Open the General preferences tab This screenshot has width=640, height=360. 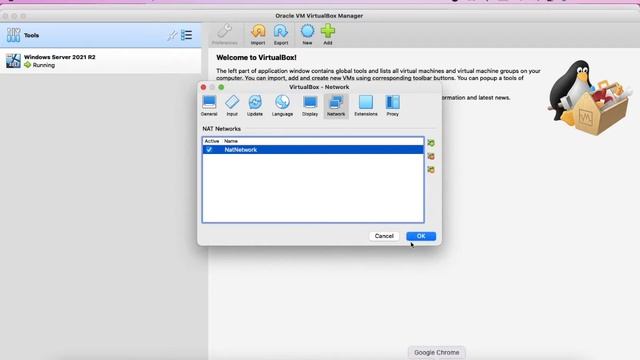point(209,106)
